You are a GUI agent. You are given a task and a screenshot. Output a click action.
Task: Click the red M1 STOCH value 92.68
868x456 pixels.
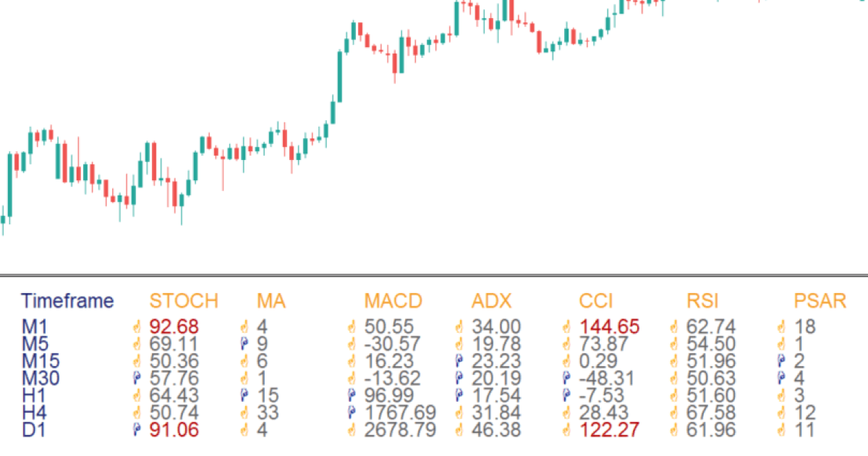[x=174, y=327]
